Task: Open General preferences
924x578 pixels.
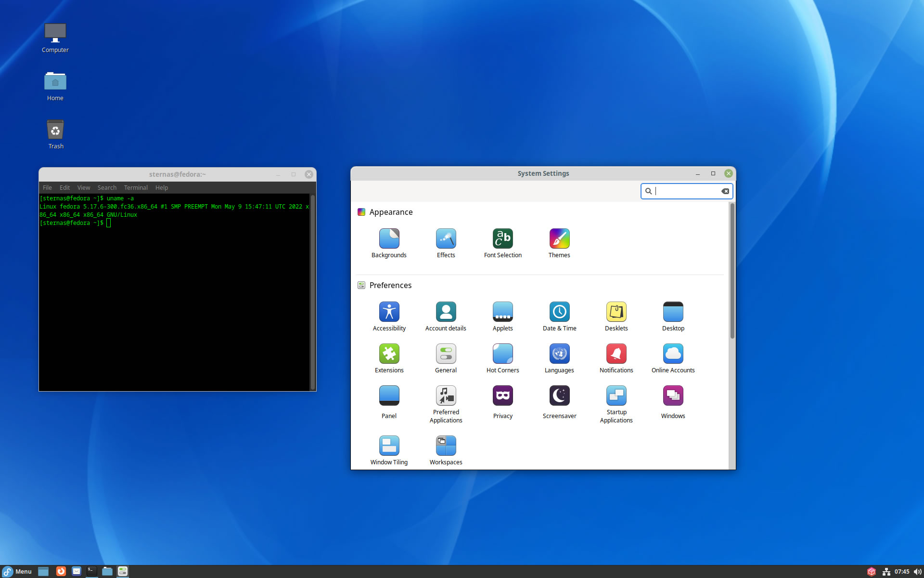Action: click(x=446, y=358)
